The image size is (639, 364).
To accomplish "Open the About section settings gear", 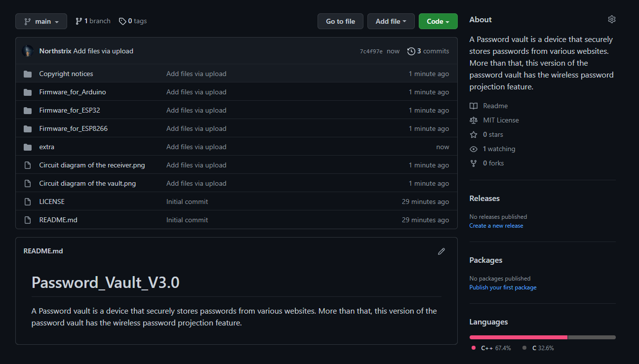I will point(611,19).
